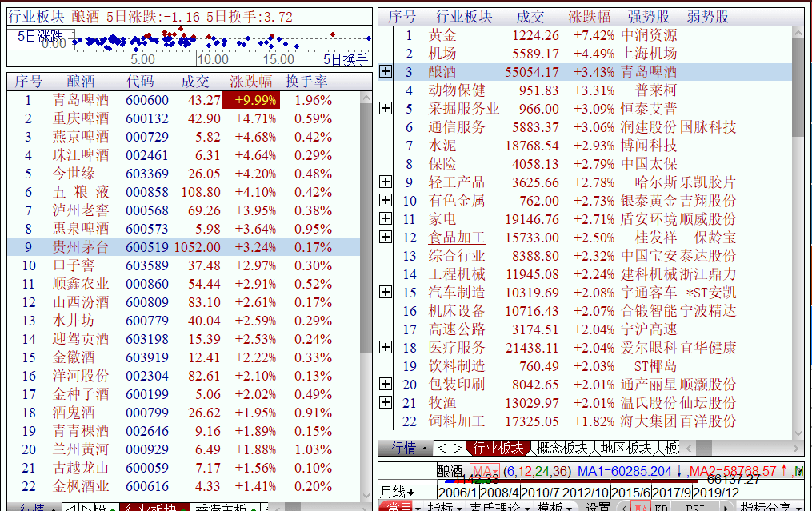Click the 饲料加工 sector name

(456, 421)
